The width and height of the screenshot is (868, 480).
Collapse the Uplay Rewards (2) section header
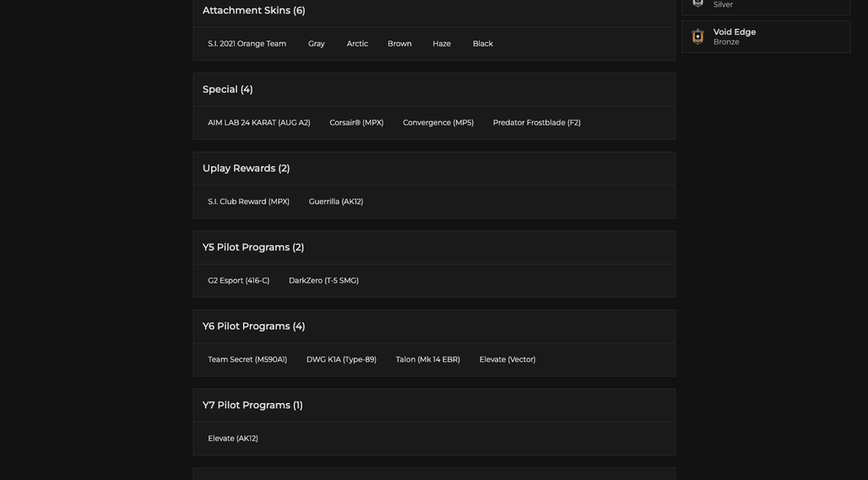[434, 169]
